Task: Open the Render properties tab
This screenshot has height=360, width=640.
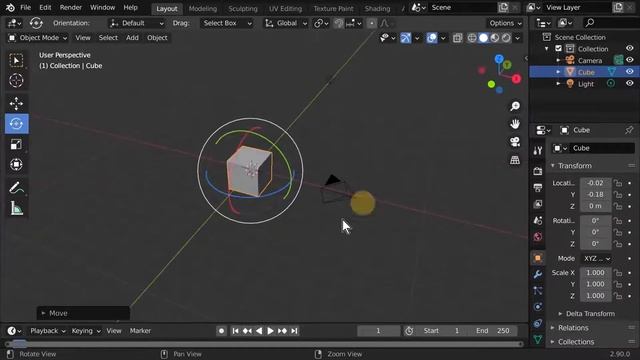Action: pyautogui.click(x=538, y=171)
